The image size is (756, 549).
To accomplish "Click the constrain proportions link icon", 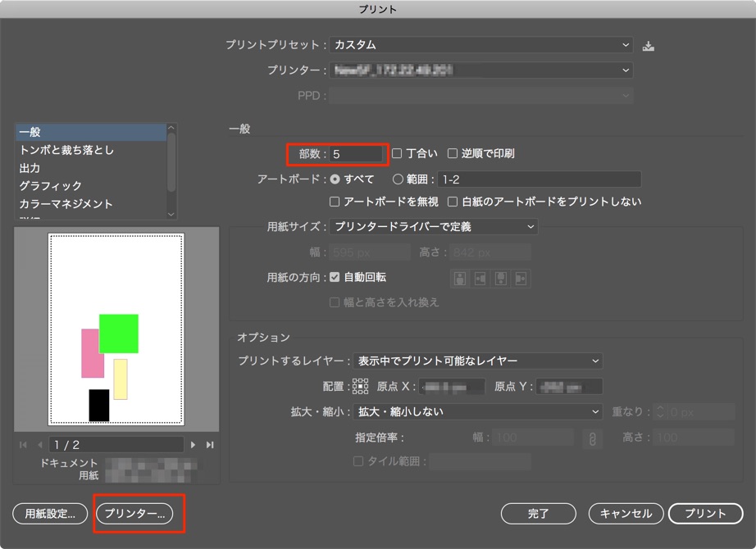I will 593,438.
